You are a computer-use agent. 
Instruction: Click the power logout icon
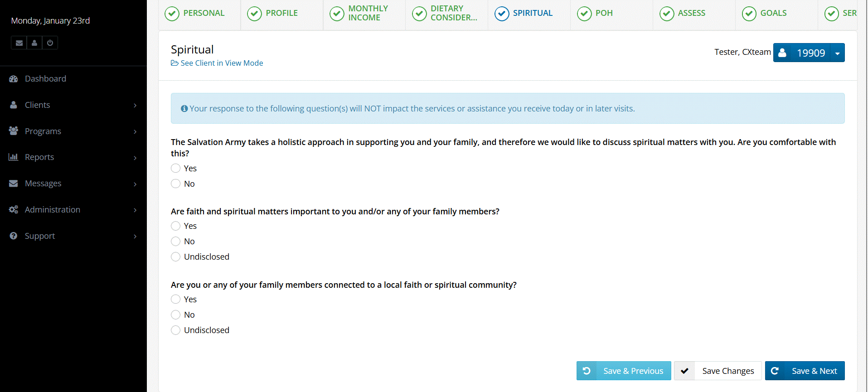click(x=50, y=43)
